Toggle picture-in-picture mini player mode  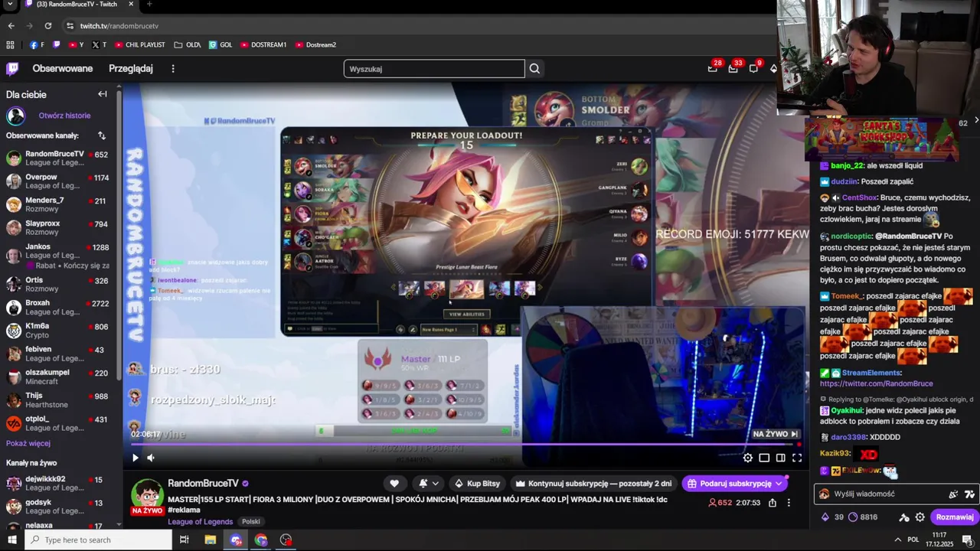click(764, 458)
